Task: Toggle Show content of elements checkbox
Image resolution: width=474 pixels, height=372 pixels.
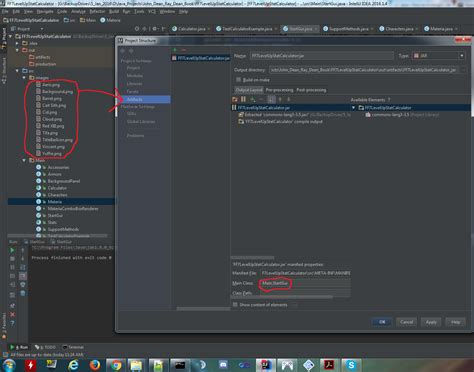Action: [x=235, y=305]
